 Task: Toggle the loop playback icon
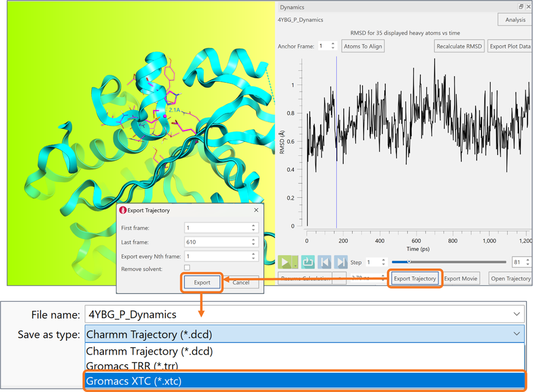(308, 262)
